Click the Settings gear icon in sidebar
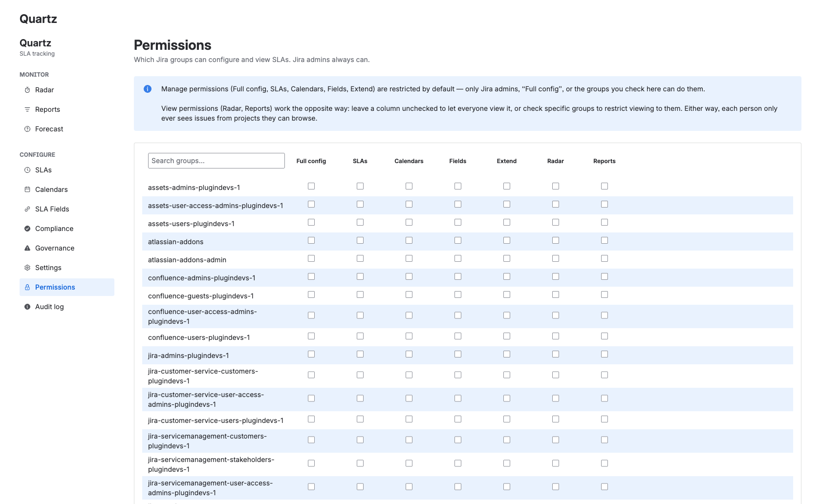 [x=27, y=268]
